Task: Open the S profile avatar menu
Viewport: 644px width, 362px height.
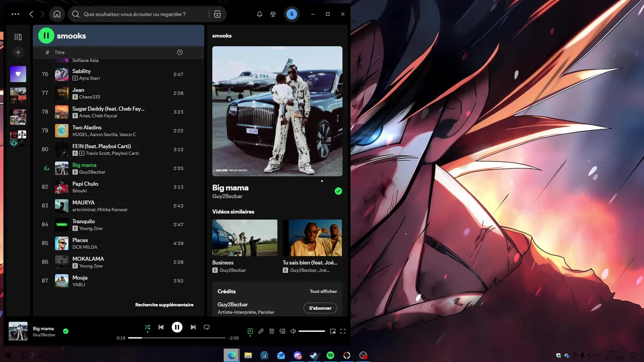Action: click(291, 14)
